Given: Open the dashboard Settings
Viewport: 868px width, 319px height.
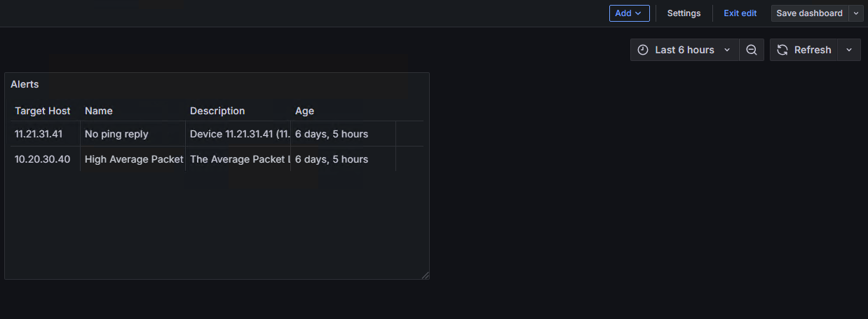Looking at the screenshot, I should [x=684, y=13].
